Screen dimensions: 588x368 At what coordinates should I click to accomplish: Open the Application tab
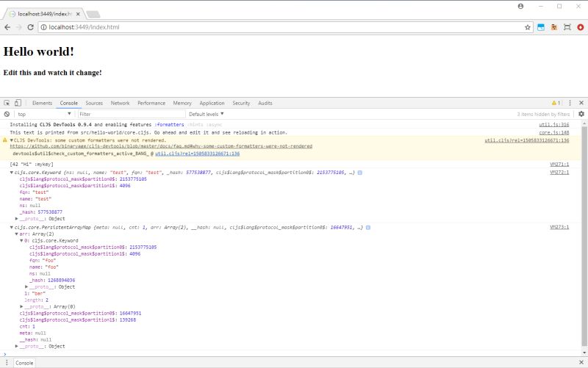pos(212,103)
